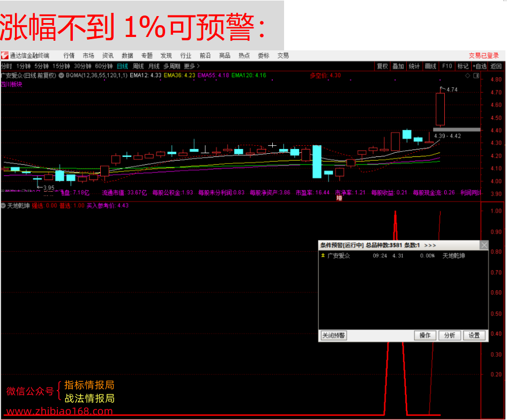Switch to 5分钟 period
The height and width of the screenshot is (420, 507).
41,66
